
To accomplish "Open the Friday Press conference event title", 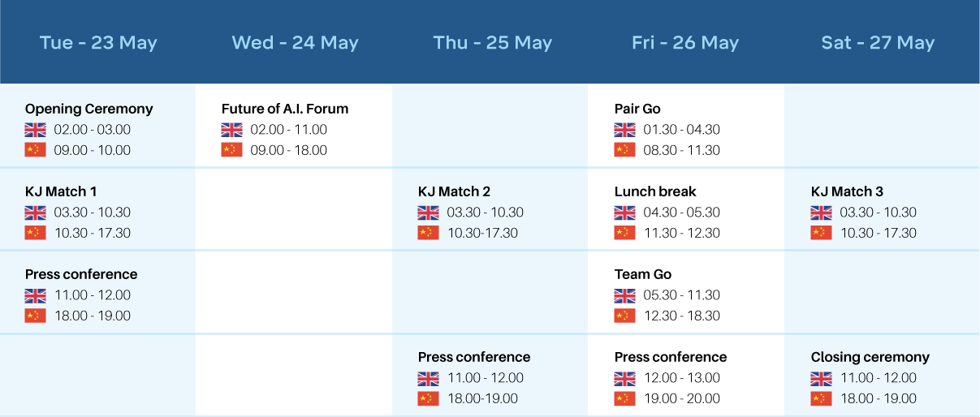I will tap(671, 357).
